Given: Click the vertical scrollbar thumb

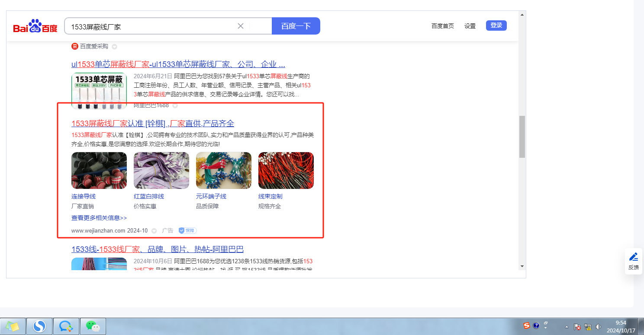Looking at the screenshot, I should tap(522, 137).
